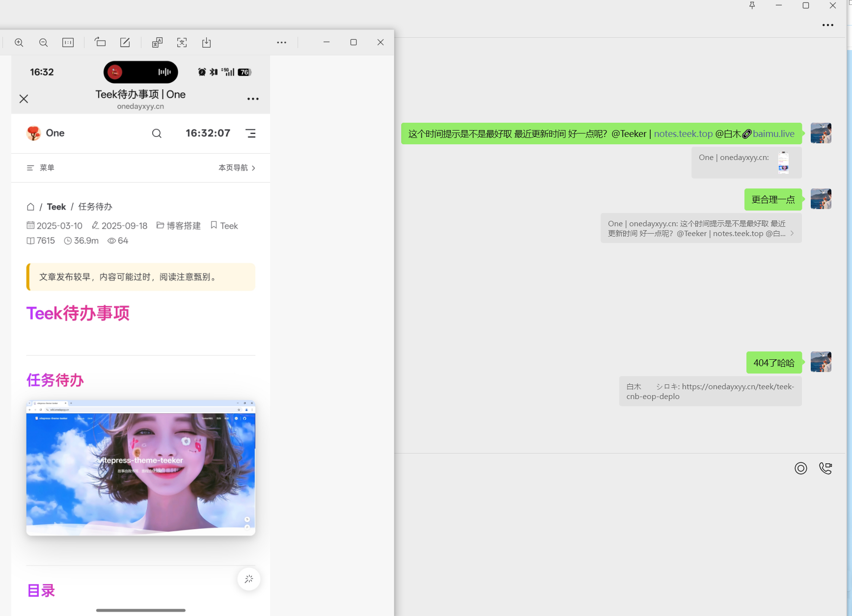
Task: Show image at actual 1:1 size
Action: [x=68, y=43]
